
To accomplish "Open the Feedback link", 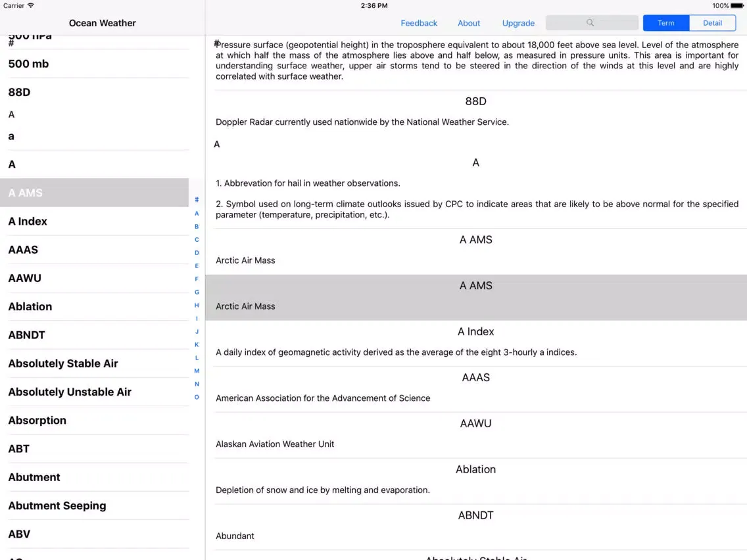I will click(x=419, y=23).
